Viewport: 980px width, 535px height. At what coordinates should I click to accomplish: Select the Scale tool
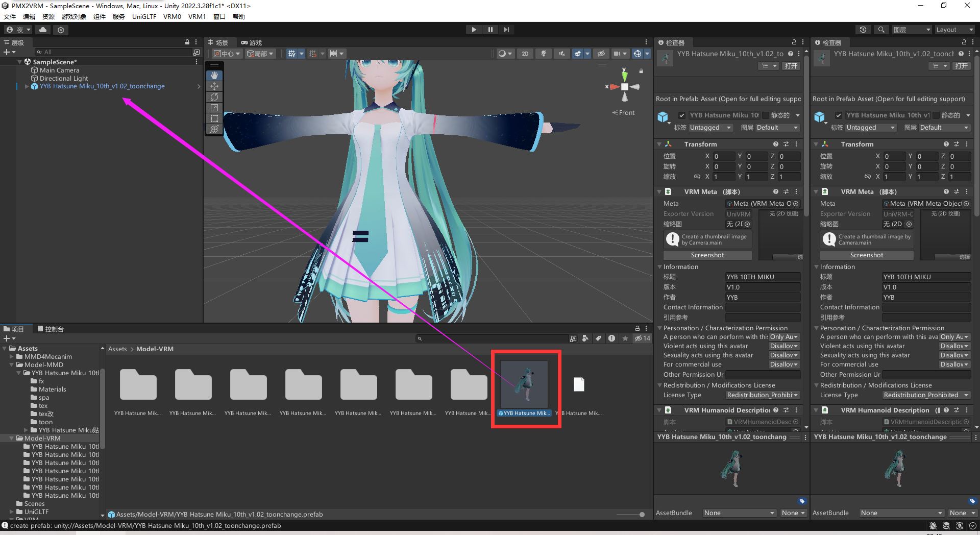click(214, 108)
